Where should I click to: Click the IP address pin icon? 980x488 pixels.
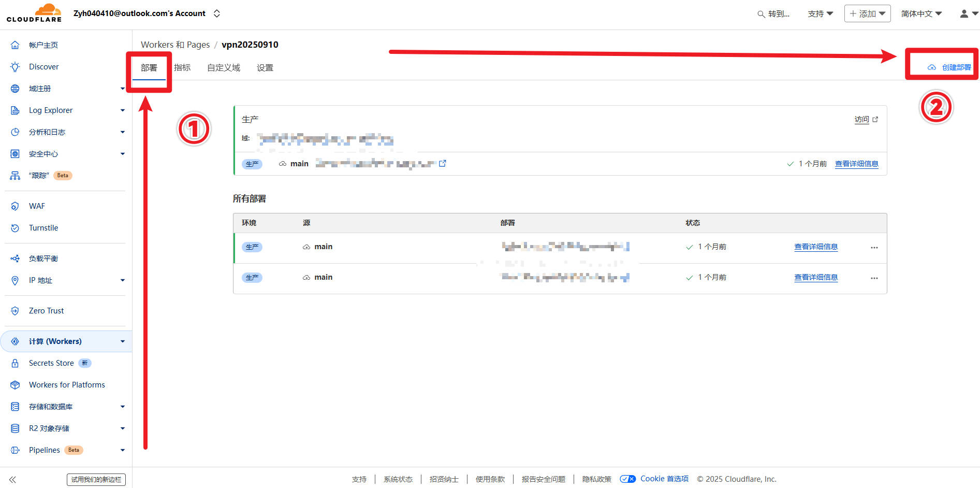click(x=15, y=280)
